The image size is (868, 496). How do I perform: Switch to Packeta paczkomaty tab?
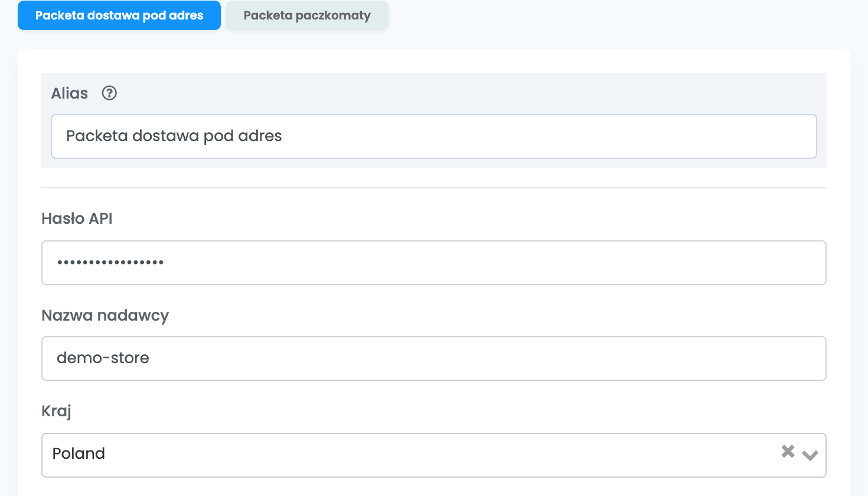click(x=307, y=15)
